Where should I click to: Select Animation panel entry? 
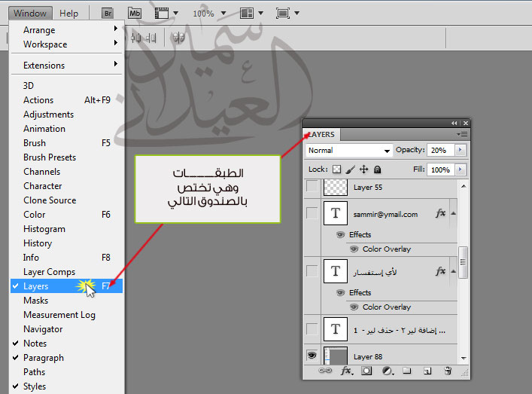[x=66, y=129]
